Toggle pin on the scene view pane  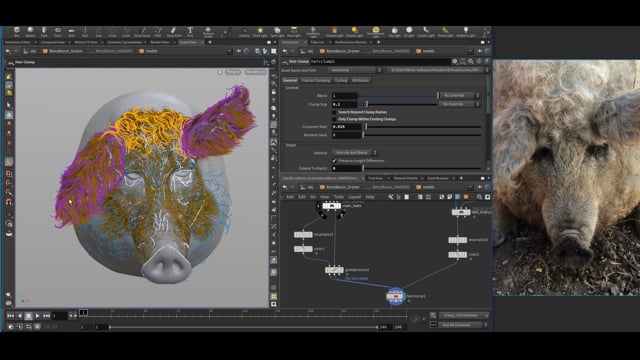240,51
